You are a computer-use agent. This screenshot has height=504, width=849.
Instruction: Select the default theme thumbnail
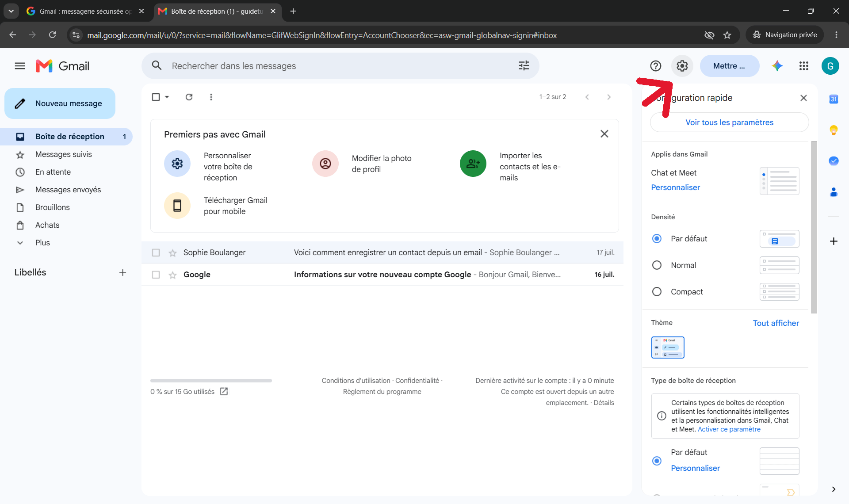[x=667, y=347]
